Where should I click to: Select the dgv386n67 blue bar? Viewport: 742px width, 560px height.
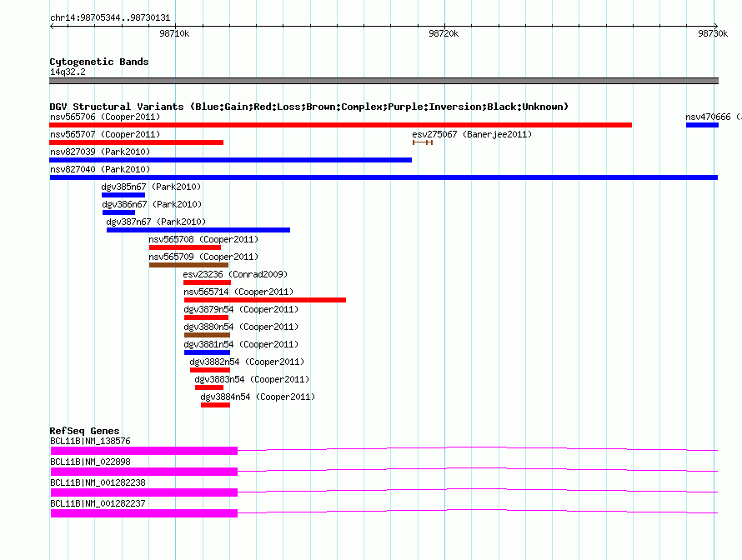pos(118,212)
